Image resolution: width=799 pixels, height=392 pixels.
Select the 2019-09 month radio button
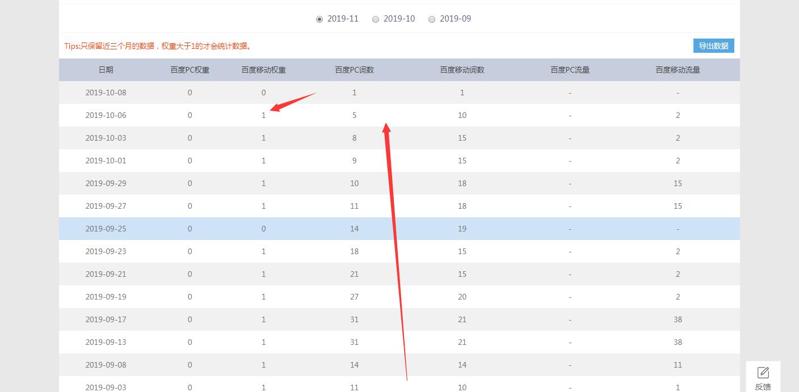432,19
